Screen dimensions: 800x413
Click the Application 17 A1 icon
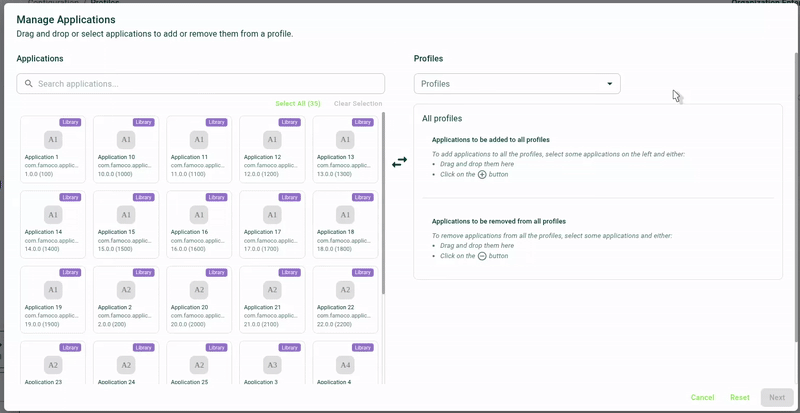point(272,215)
